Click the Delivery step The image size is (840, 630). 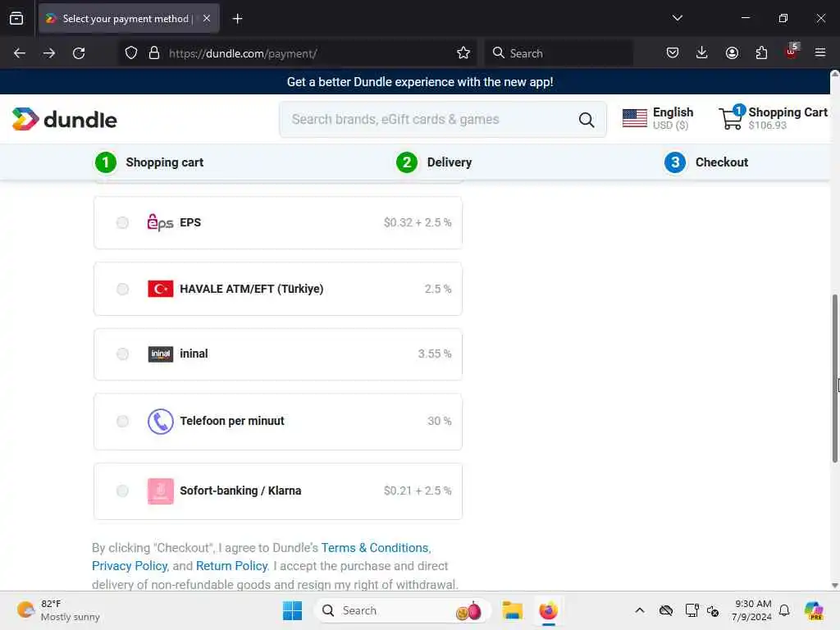(434, 162)
